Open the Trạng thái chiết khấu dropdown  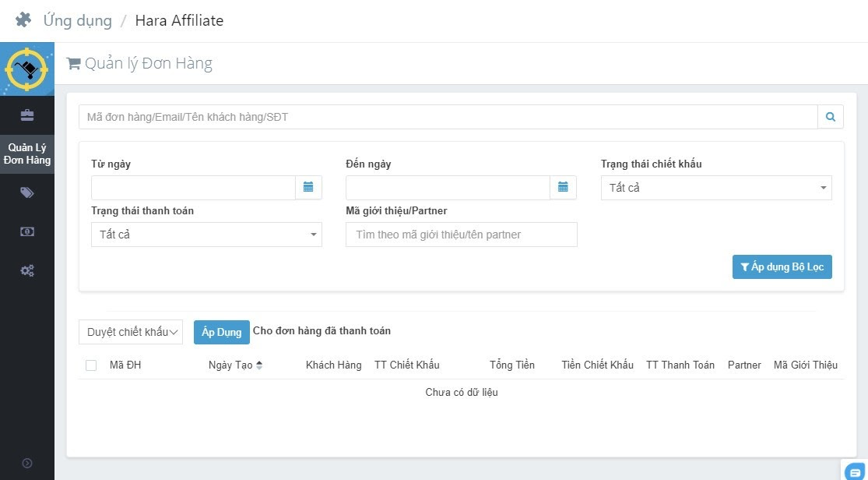[715, 188]
